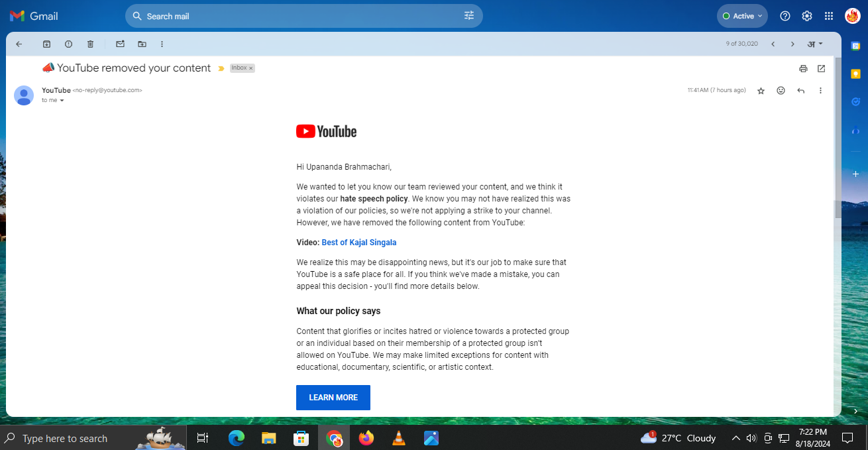The image size is (868, 450).
Task: Open the Google apps grid menu
Action: (828, 15)
